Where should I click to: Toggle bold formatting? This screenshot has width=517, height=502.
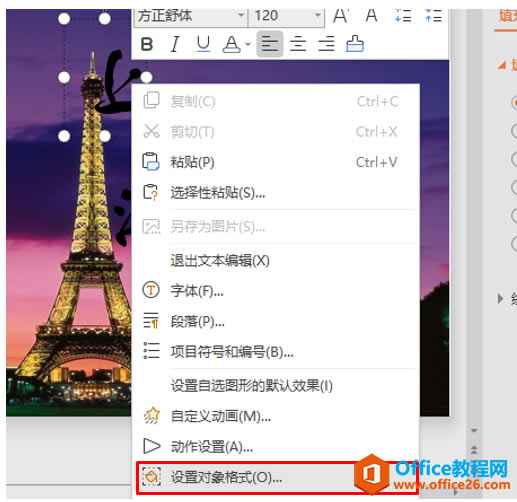[147, 44]
